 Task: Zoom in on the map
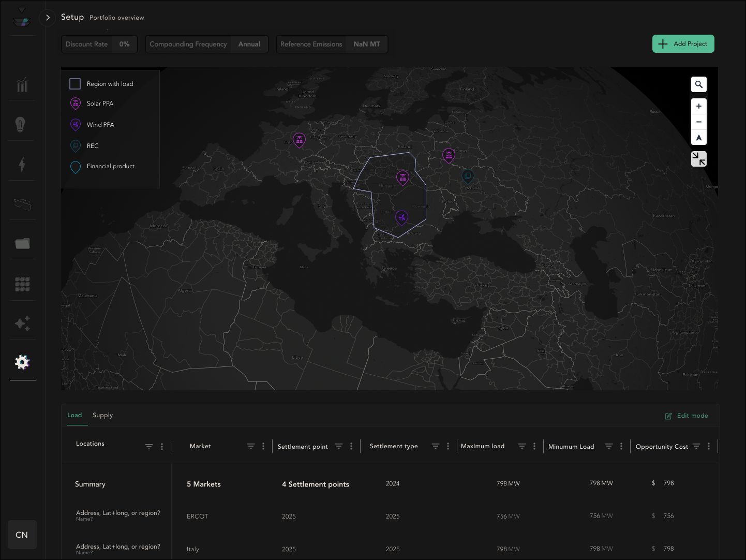coord(699,106)
